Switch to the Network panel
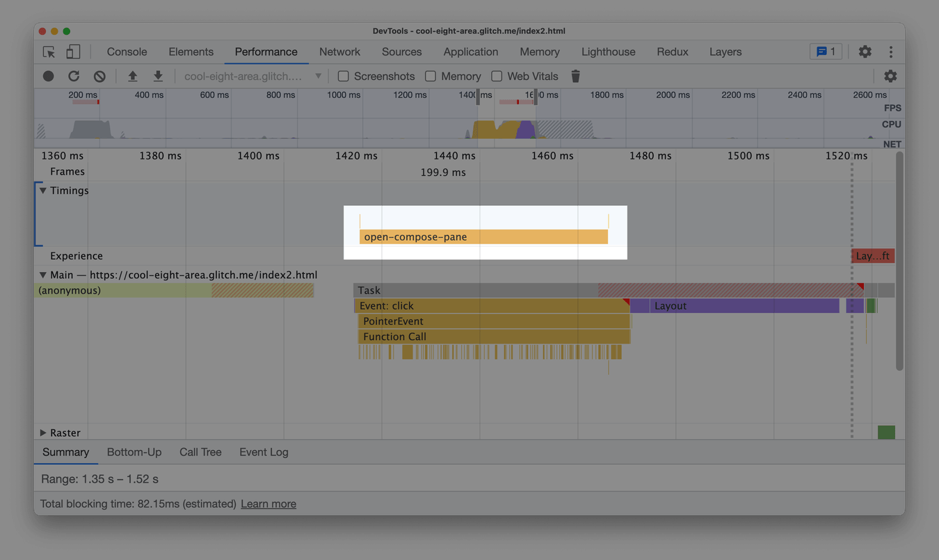This screenshot has height=560, width=939. coord(339,51)
